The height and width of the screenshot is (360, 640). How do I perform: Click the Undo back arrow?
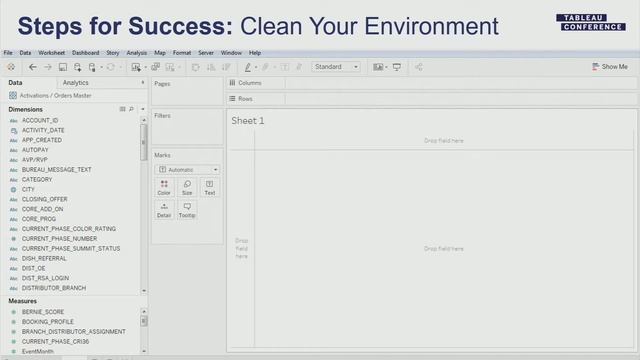[33, 67]
